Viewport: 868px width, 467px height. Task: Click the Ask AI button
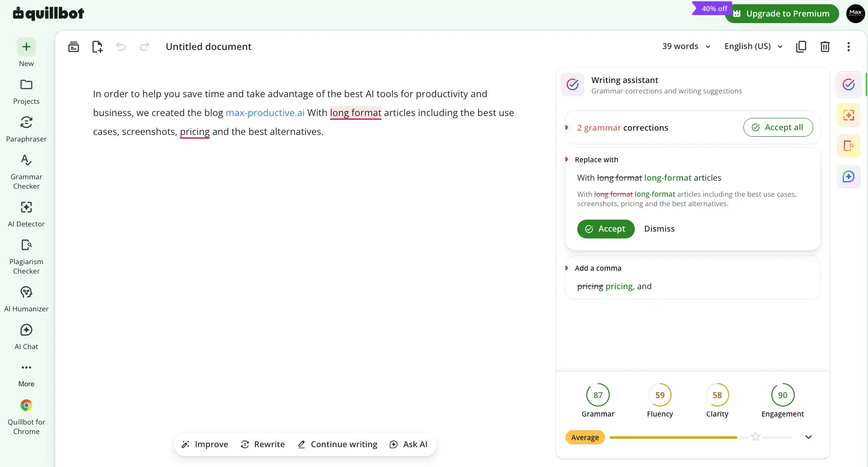click(408, 444)
